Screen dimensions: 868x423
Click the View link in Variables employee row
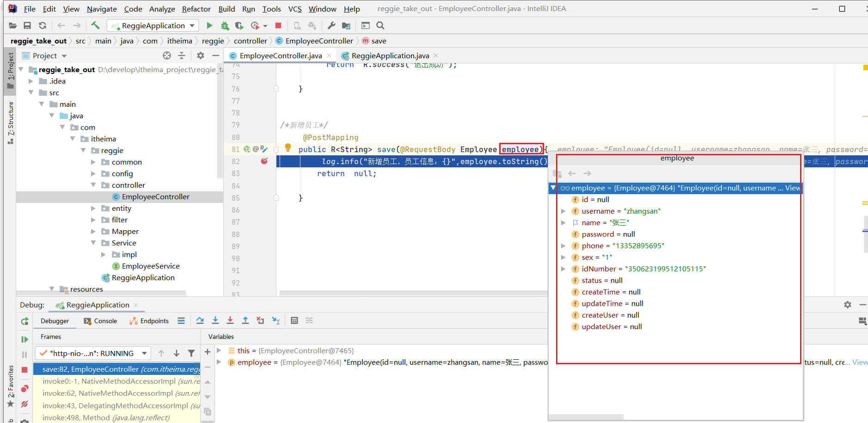(860, 362)
